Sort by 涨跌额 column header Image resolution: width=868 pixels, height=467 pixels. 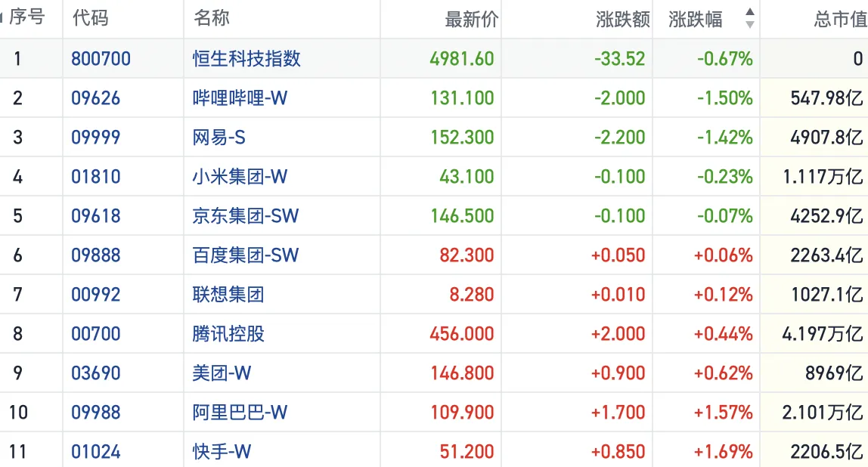click(623, 20)
